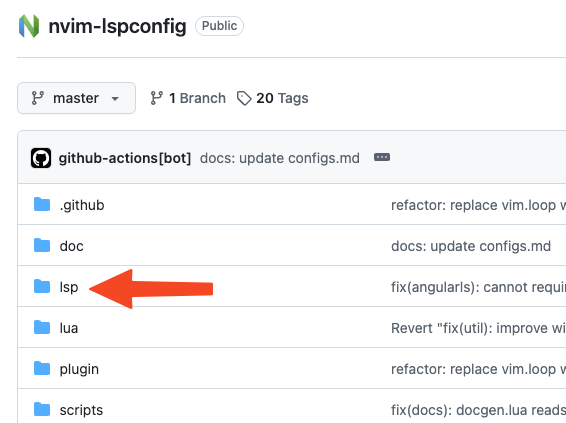Screen dimensions: 566x423
Task: Click the plugin folder icon
Action: click(x=42, y=369)
